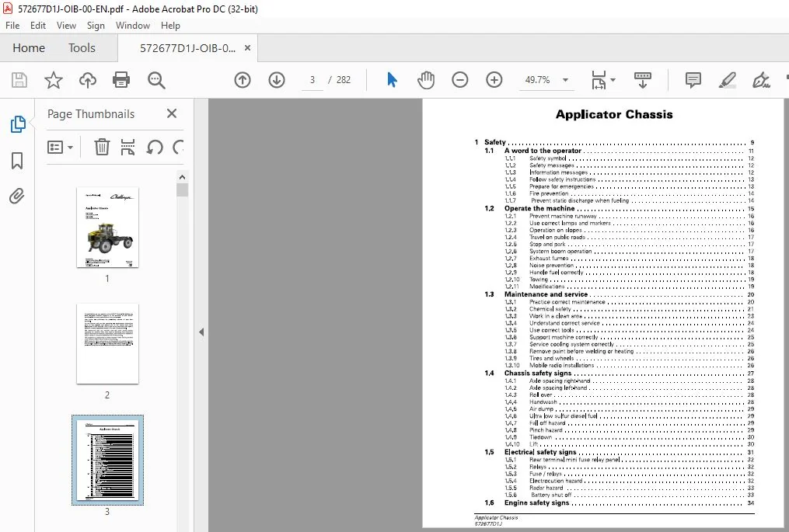The width and height of the screenshot is (789, 532).
Task: Go to the next page arrow
Action: coord(277,80)
